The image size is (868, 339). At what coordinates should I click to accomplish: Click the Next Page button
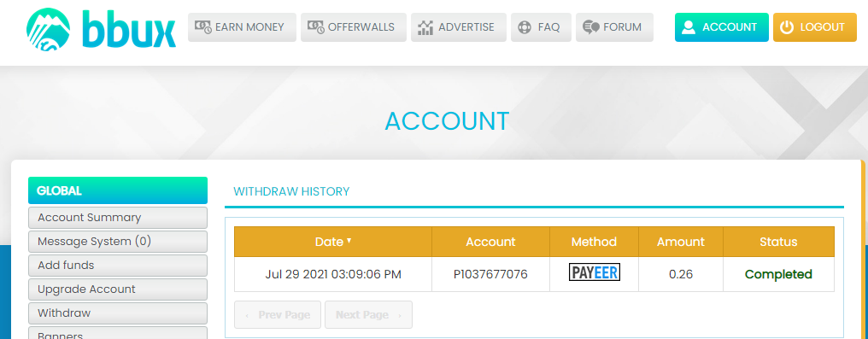368,315
